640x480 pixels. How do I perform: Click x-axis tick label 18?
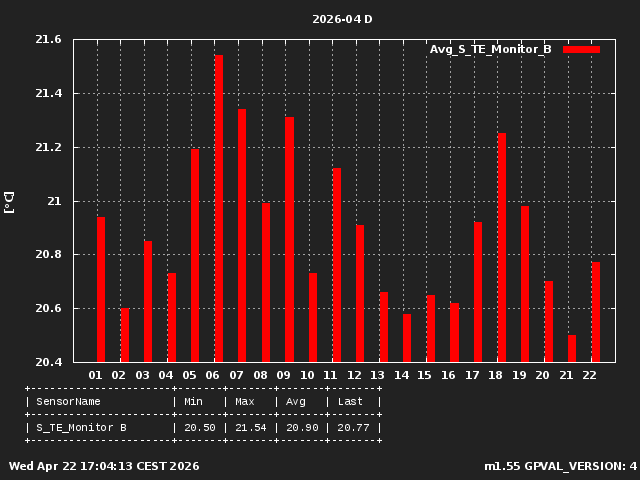point(495,375)
